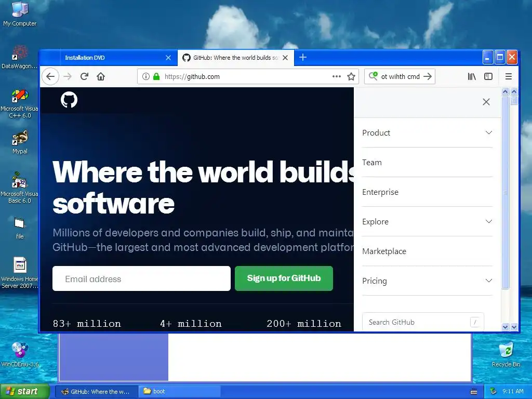Viewport: 532px width, 399px height.
Task: Go to the browser Home page icon
Action: coord(101,76)
